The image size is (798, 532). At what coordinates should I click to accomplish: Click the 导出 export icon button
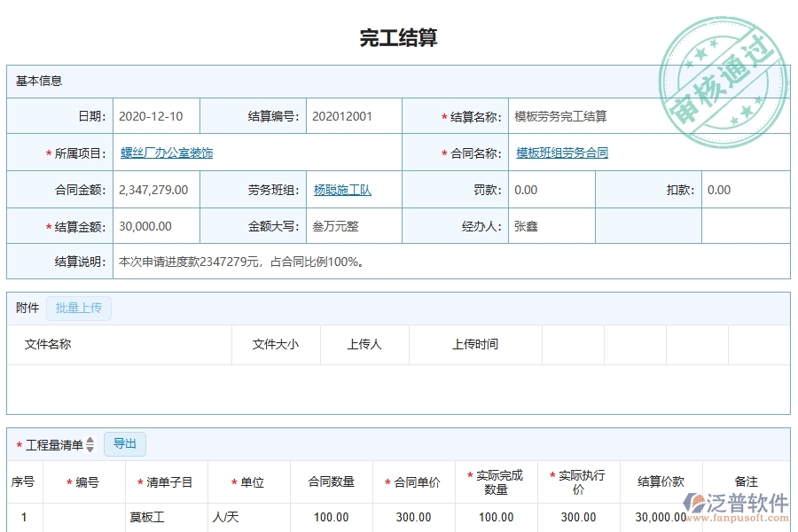tap(124, 444)
